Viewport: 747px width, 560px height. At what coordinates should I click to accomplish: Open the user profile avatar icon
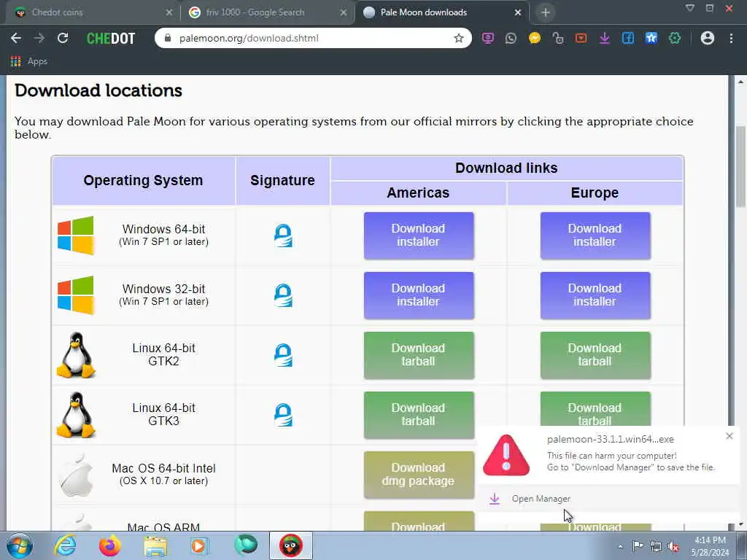coord(708,38)
